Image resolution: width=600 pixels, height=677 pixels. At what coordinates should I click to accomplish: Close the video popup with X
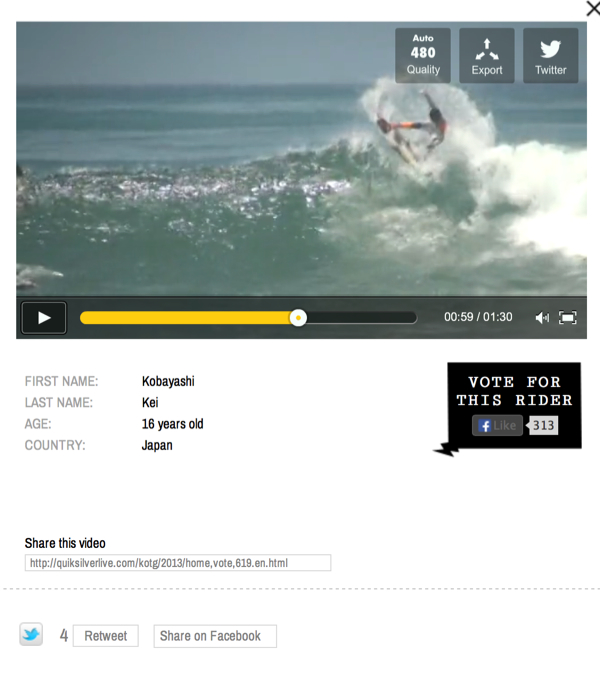click(594, 9)
